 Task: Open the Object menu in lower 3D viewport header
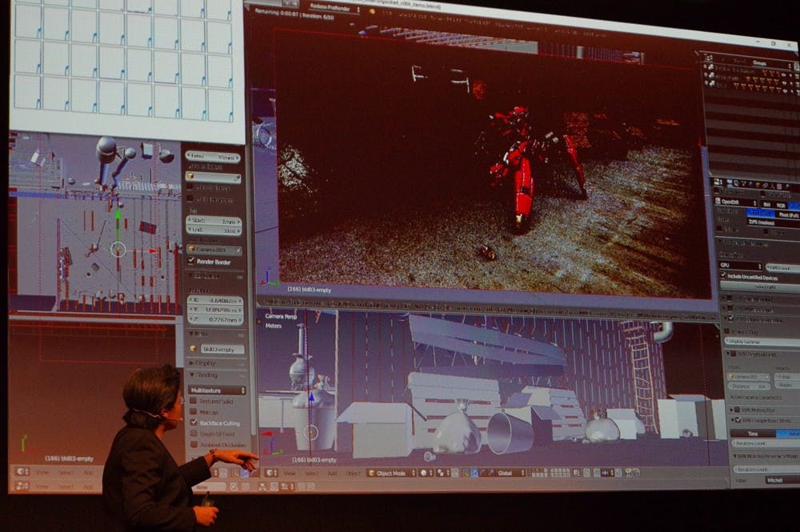pos(353,474)
